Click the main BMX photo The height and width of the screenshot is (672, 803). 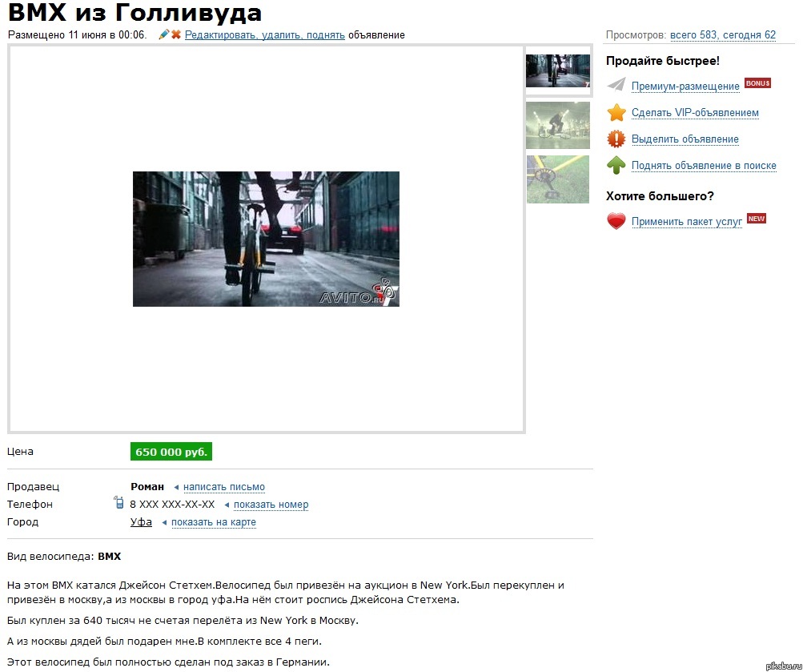tap(266, 239)
